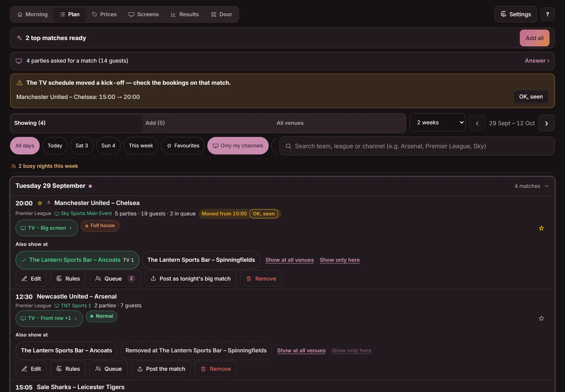Filter matches to Sat 3
Viewport: 565px width, 392px height.
click(x=82, y=146)
